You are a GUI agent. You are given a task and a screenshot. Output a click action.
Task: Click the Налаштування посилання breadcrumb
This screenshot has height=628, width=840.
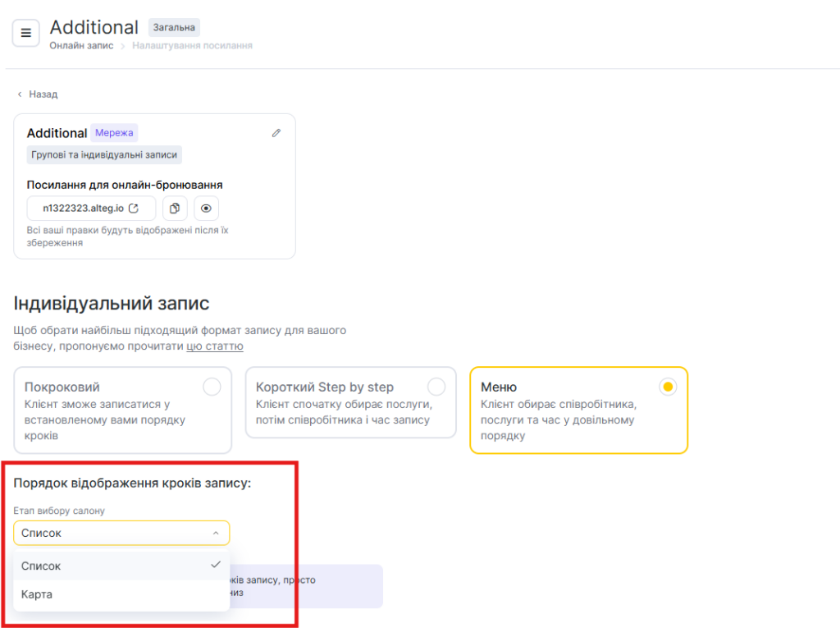click(192, 46)
